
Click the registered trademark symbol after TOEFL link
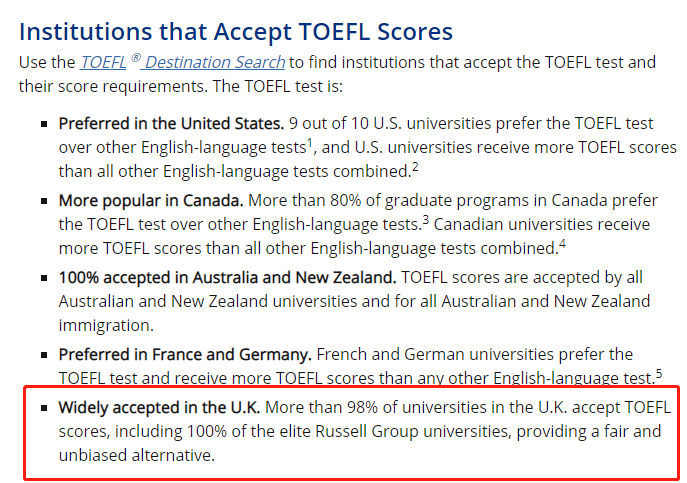(135, 58)
